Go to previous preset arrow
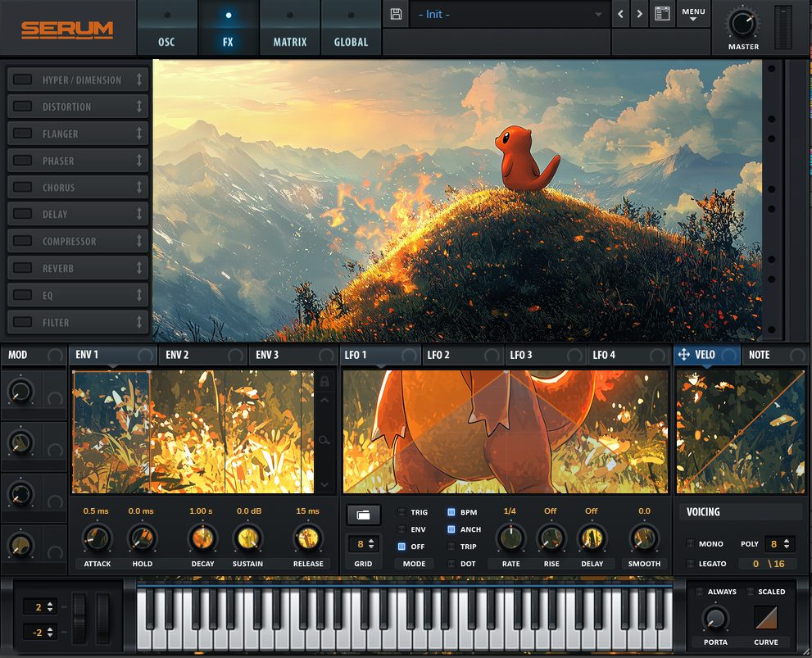Image resolution: width=812 pixels, height=658 pixels. pos(620,14)
